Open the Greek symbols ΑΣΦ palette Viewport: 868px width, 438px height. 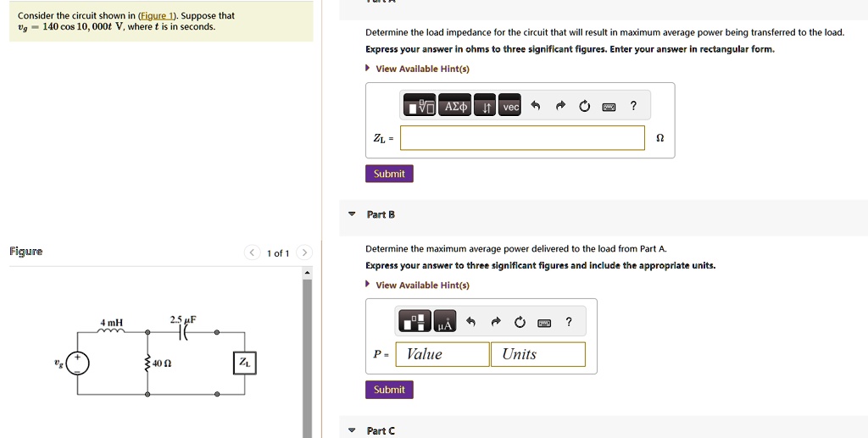coord(455,106)
